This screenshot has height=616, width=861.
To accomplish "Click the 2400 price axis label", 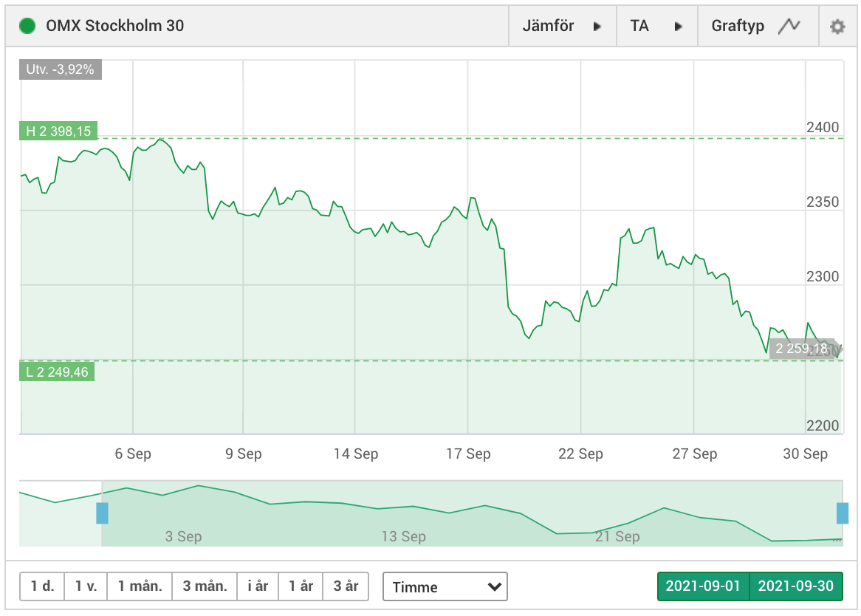I will [x=823, y=127].
